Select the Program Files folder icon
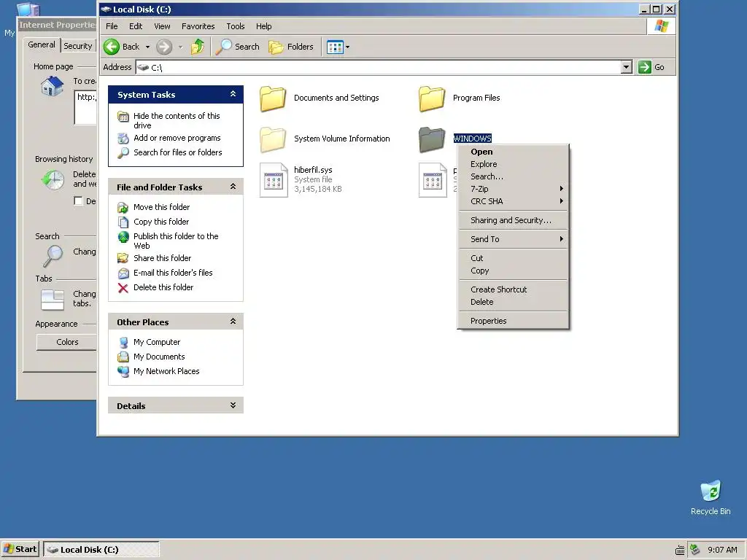The height and width of the screenshot is (560, 747). point(432,98)
